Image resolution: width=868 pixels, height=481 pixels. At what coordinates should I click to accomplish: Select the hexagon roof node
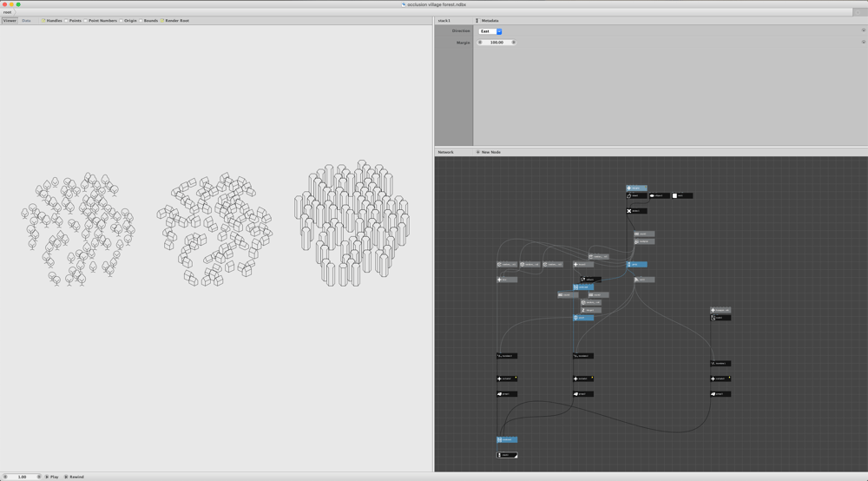[720, 310]
